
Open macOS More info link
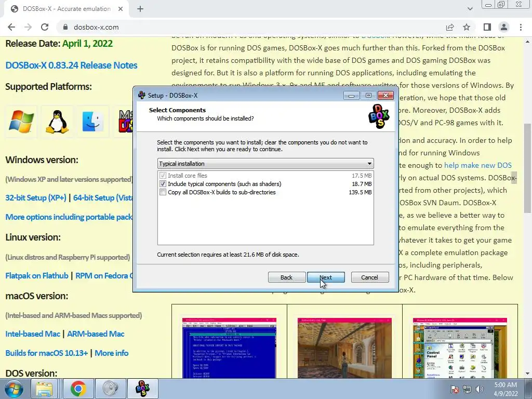click(112, 353)
